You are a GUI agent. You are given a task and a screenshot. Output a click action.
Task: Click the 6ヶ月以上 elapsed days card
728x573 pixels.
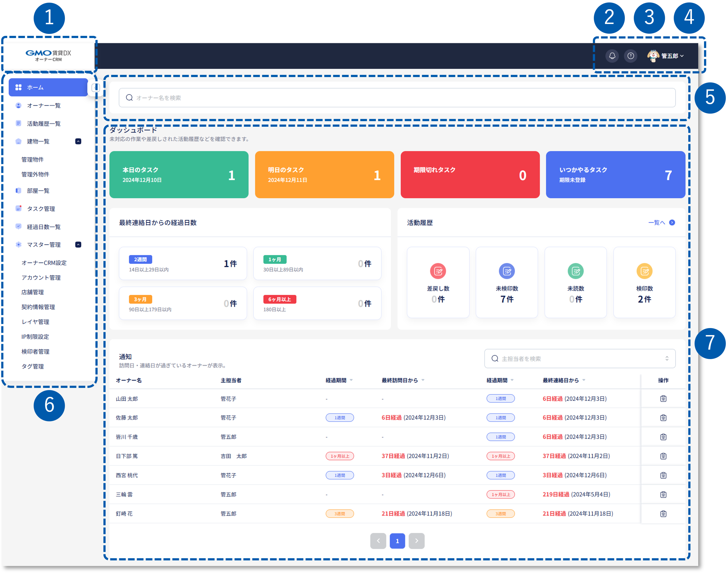point(317,303)
